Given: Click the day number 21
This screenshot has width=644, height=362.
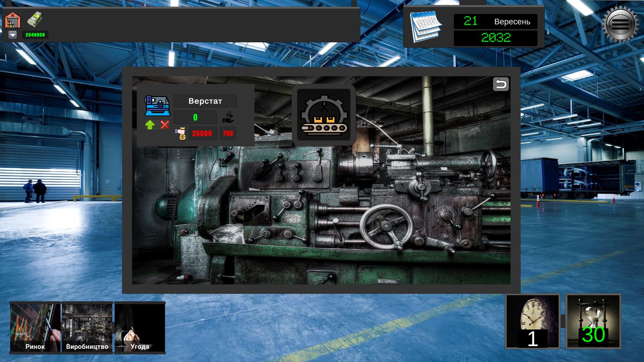Looking at the screenshot, I should click(x=470, y=21).
